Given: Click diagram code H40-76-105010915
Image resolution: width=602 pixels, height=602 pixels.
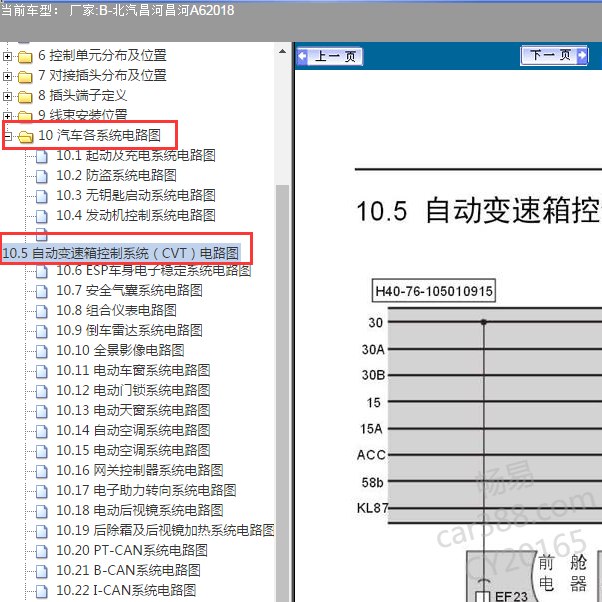Looking at the screenshot, I should point(434,291).
